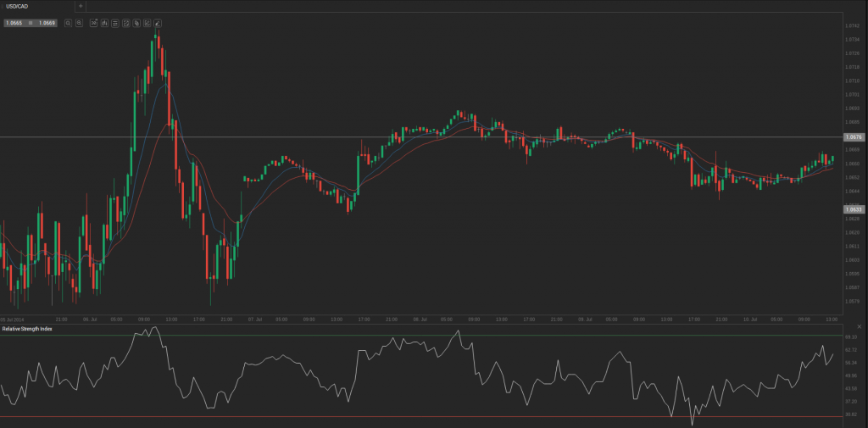Click the Relative Strength Index label
The height and width of the screenshot is (428, 868).
(x=27, y=328)
